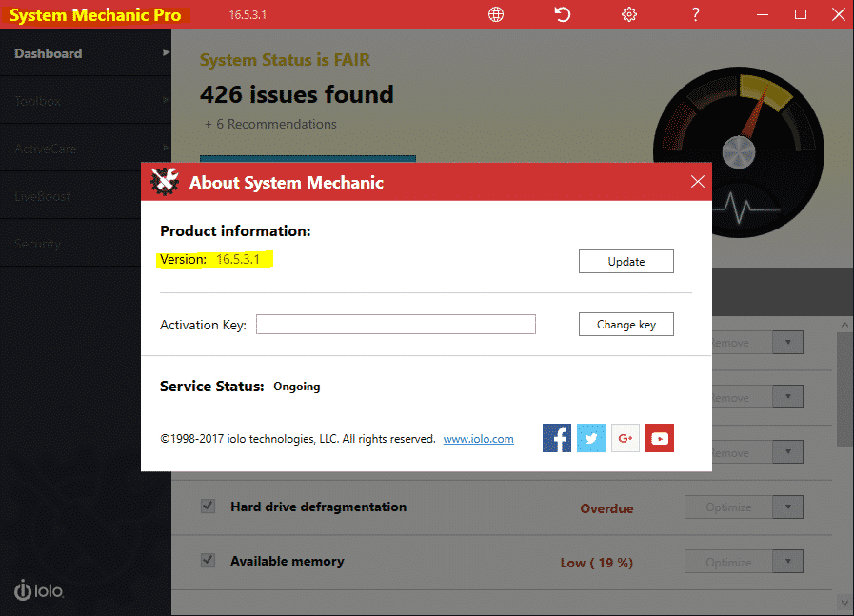Open the globe language icon in title bar

[x=496, y=14]
